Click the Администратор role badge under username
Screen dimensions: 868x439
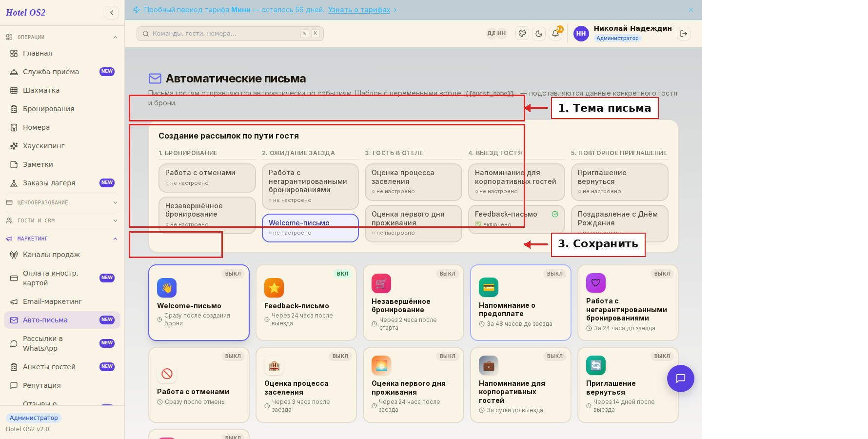click(617, 38)
